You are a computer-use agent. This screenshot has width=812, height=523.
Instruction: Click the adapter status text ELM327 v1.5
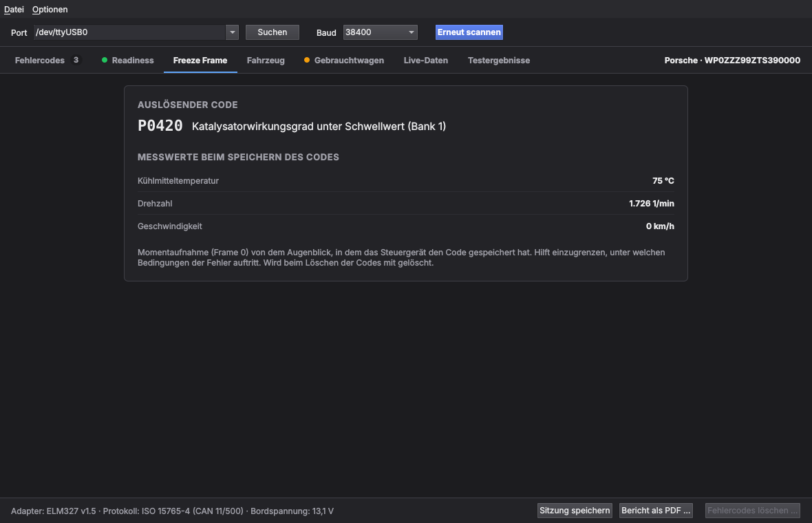tap(54, 511)
